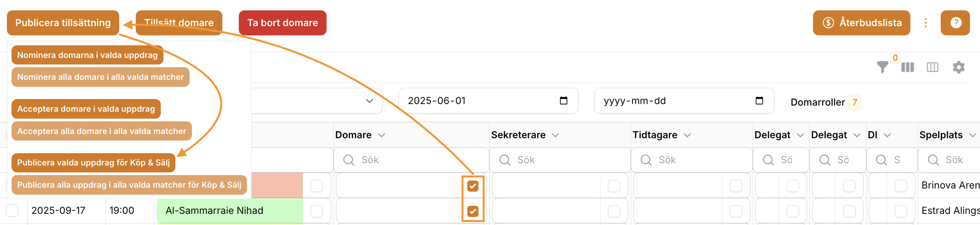Expand the Sekreterare column header chevron
The height and width of the screenshot is (225, 980).
pyautogui.click(x=555, y=135)
